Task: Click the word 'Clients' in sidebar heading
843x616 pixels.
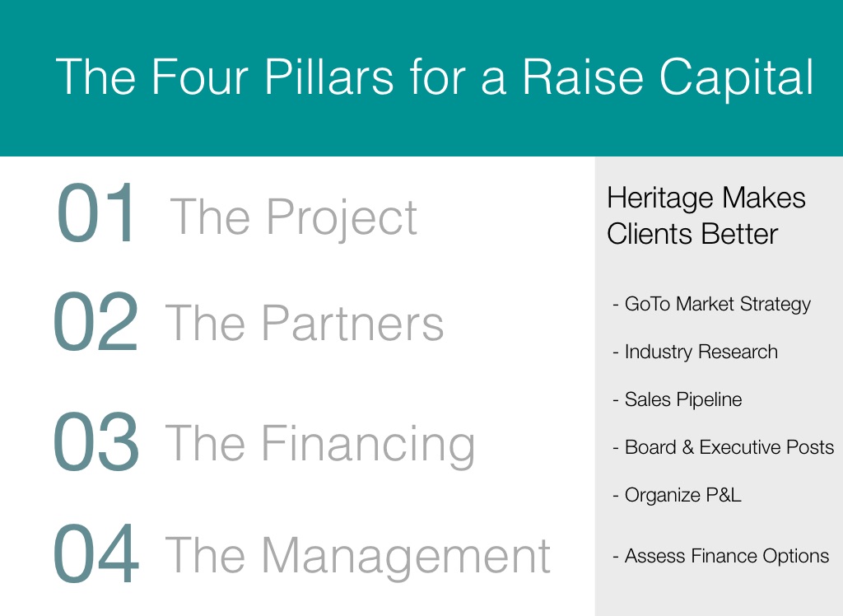Action: pos(647,234)
